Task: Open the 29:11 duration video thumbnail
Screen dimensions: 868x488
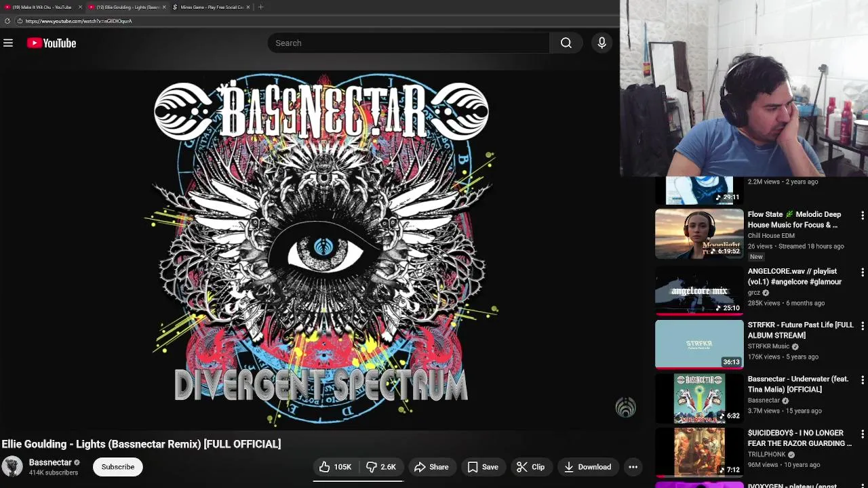Action: click(699, 190)
